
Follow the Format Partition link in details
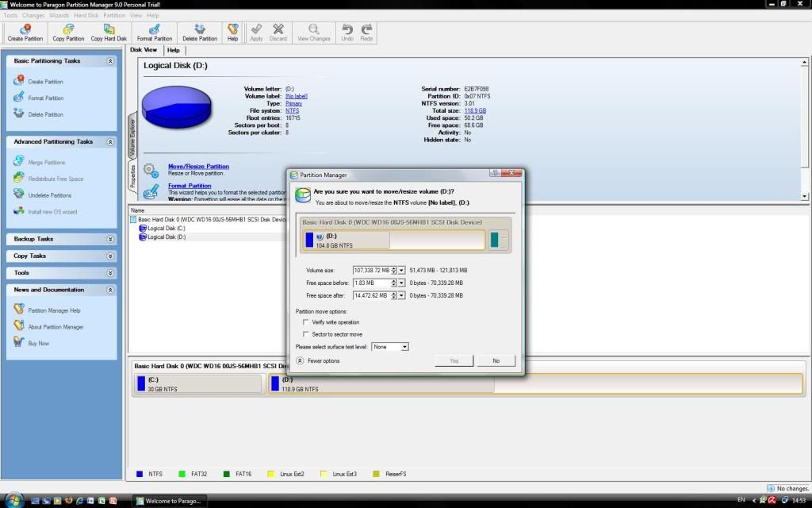(x=190, y=186)
